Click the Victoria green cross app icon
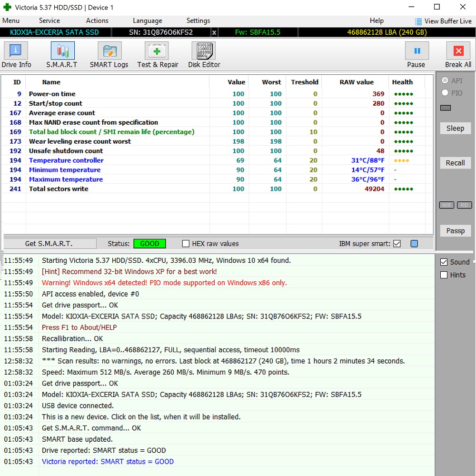Image resolution: width=476 pixels, height=476 pixels. point(7,7)
